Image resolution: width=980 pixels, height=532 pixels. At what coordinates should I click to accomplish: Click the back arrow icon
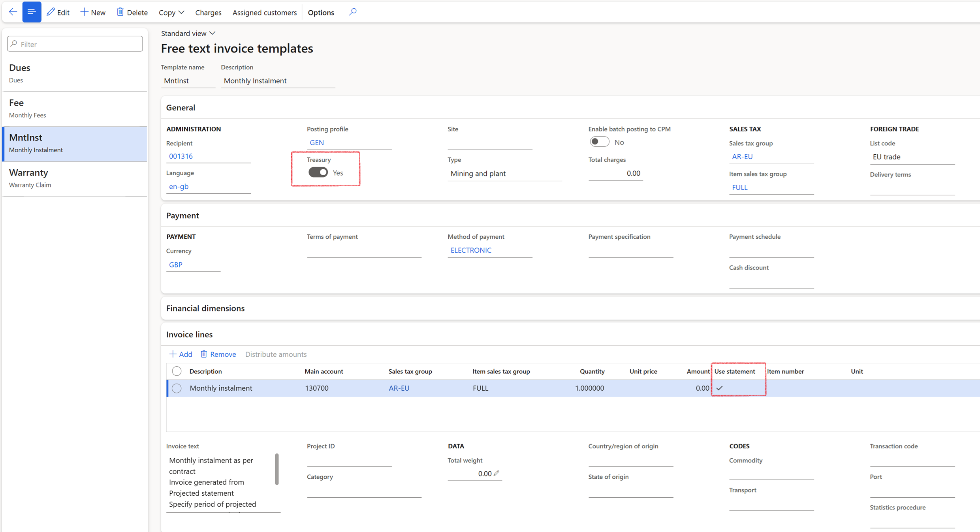13,12
